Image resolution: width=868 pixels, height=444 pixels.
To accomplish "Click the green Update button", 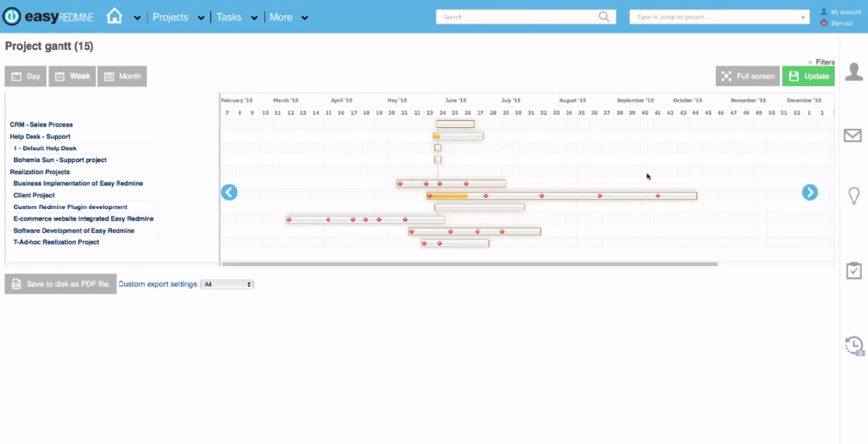I will pos(808,76).
